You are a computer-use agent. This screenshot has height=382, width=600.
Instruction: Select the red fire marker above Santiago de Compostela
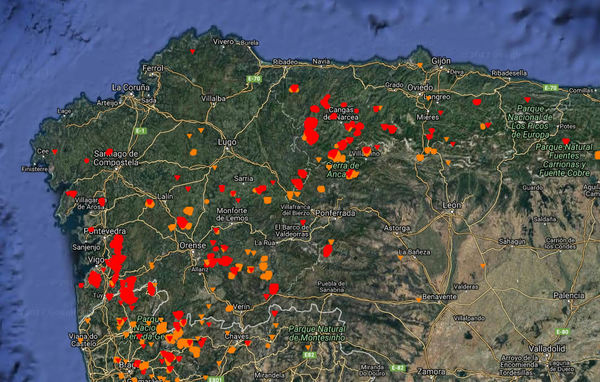coord(109,152)
